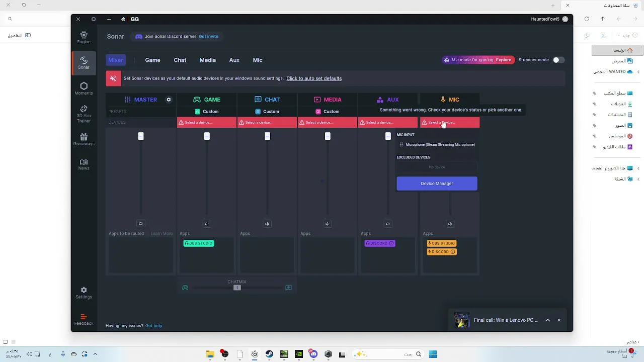Click the muted speaker warning icon in banner
The height and width of the screenshot is (362, 644).
tap(113, 78)
